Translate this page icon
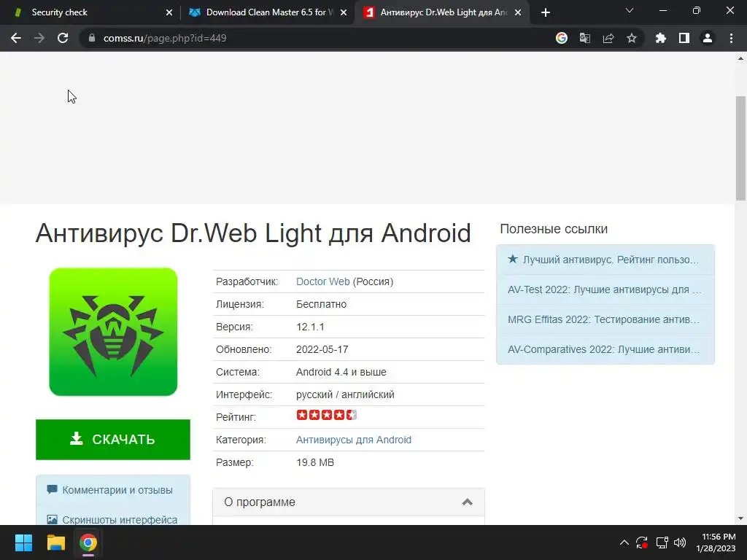Screen dimensions: 747x560 (x=585, y=38)
